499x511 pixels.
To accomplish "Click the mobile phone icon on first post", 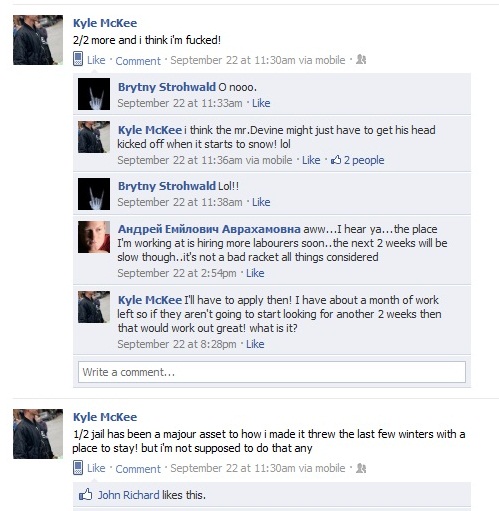I will pyautogui.click(x=78, y=59).
